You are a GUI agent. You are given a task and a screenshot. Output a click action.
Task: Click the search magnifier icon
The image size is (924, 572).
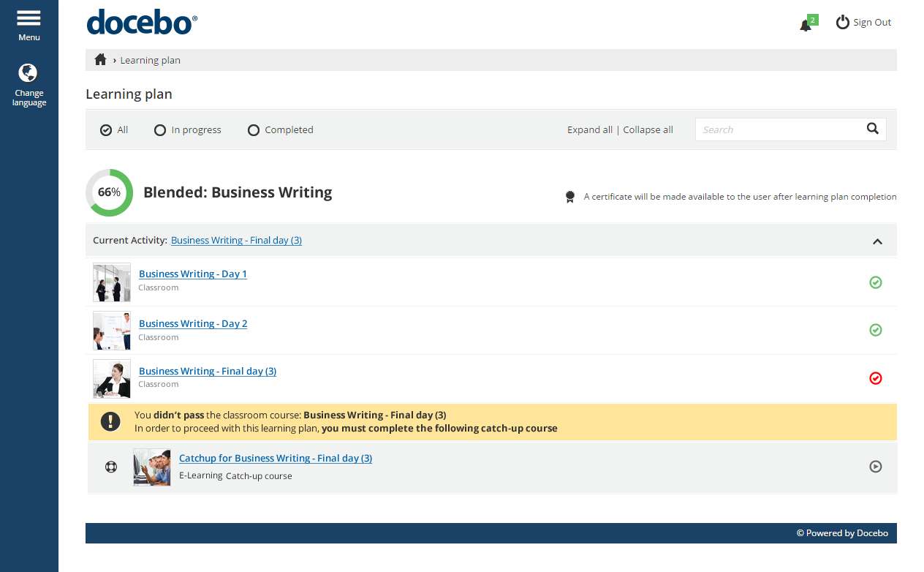pyautogui.click(x=872, y=129)
